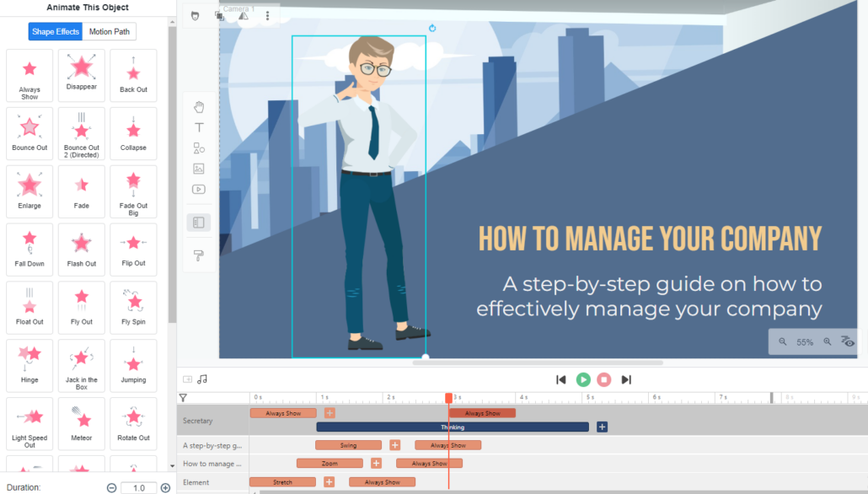The height and width of the screenshot is (494, 868).
Task: Open the scenes panel icon
Action: [x=199, y=222]
